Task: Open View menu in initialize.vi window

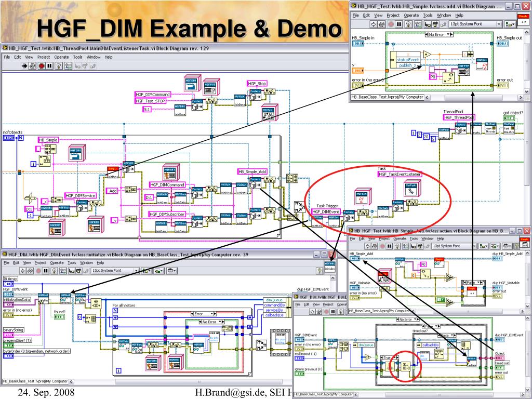Action: pos(27,262)
